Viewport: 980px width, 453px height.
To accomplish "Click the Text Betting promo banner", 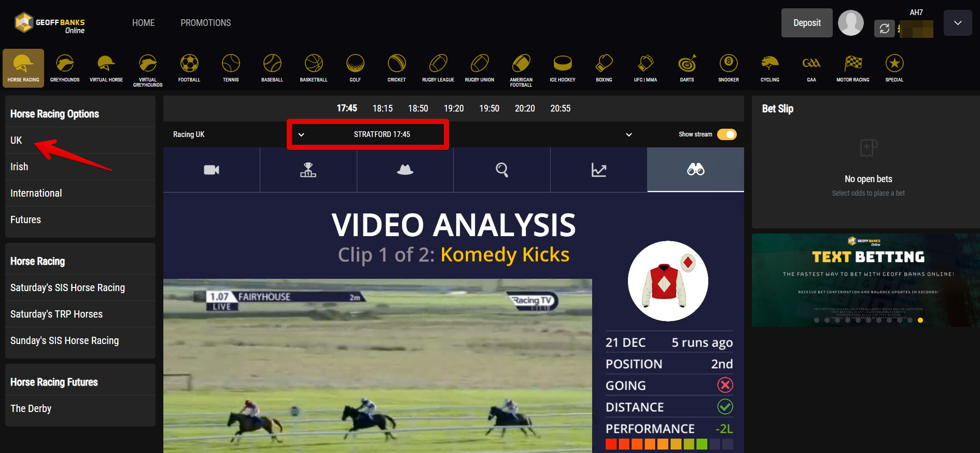I will [x=865, y=280].
